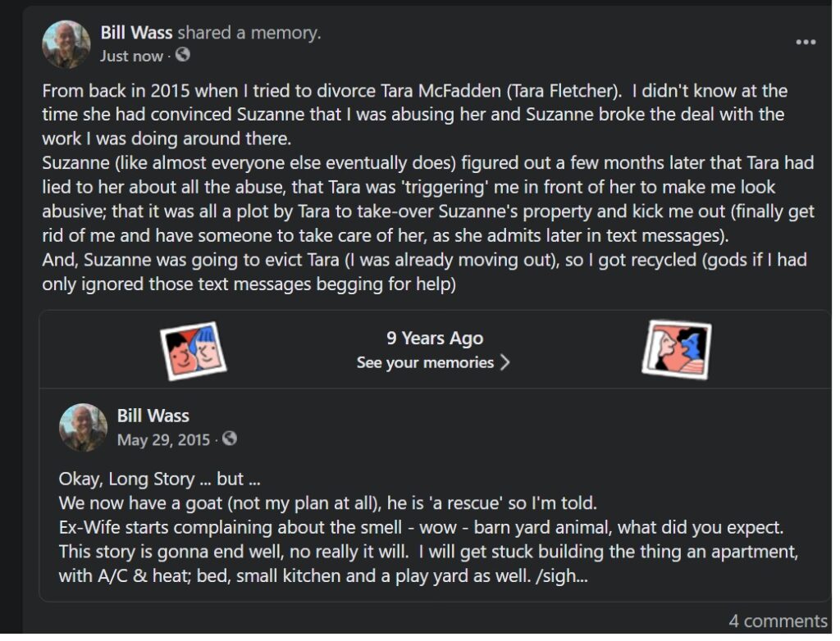Open the three-dots post options menu
Image resolution: width=840 pixels, height=641 pixels.
point(806,43)
